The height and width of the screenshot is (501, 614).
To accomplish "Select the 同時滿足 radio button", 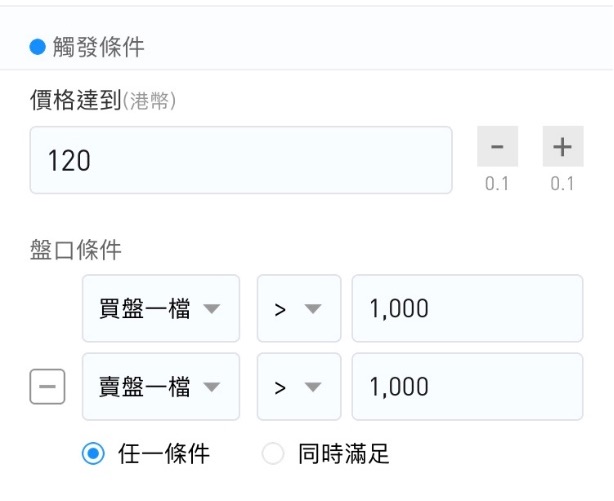I will pyautogui.click(x=273, y=454).
